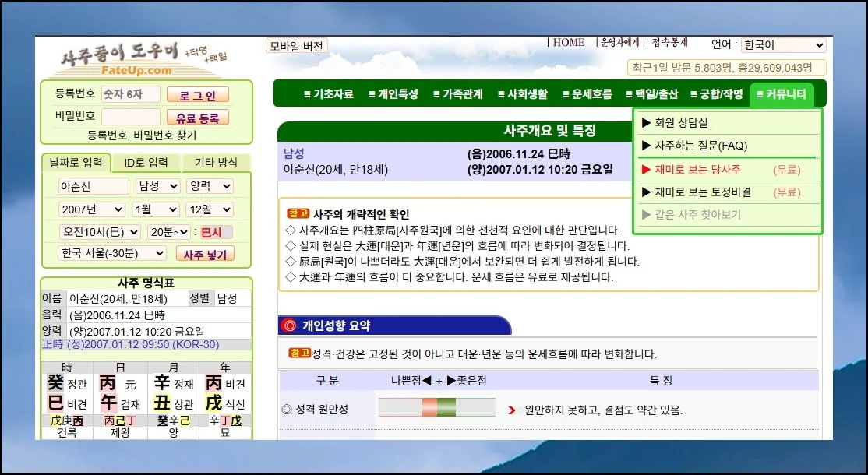This screenshot has width=868, height=475.
Task: Click the 戊 character in the 年 column
Action: 213,404
